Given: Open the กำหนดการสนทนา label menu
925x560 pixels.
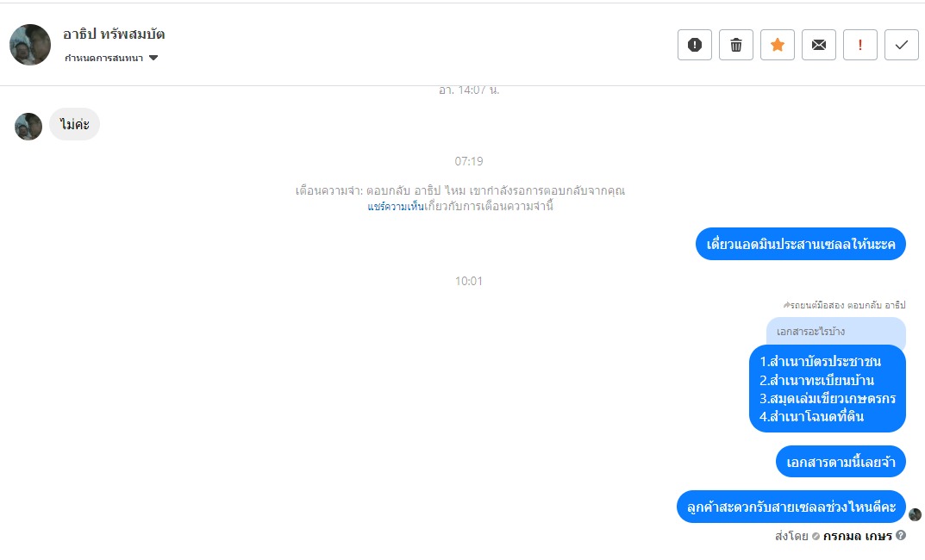Looking at the screenshot, I should coord(103,58).
